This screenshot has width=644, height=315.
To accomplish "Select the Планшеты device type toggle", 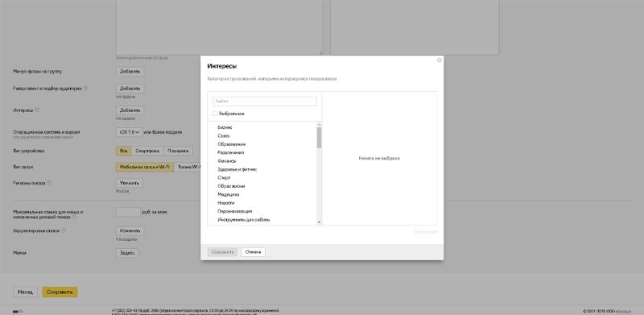I will point(178,151).
